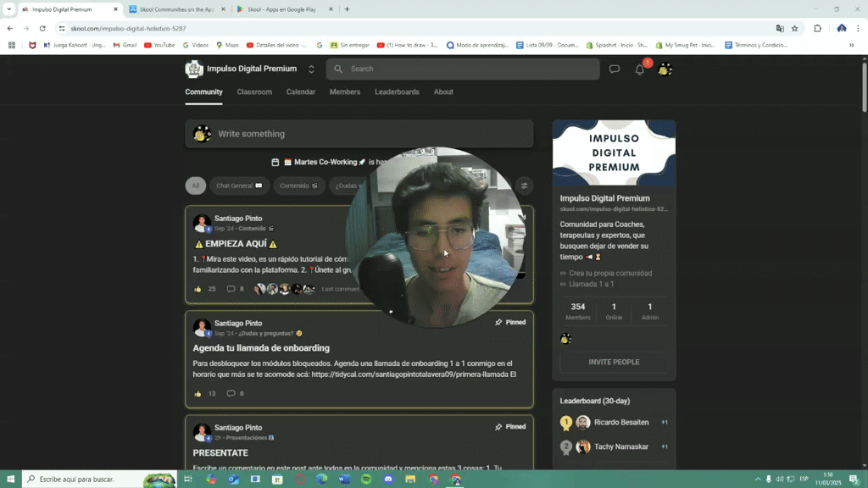
Task: Open the PRESENTATE post
Action: tap(220, 452)
